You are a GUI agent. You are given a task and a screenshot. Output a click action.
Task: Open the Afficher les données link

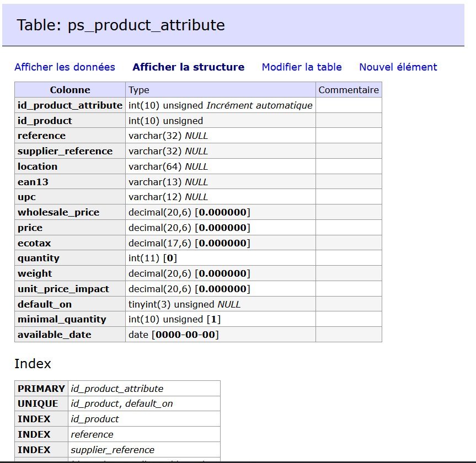point(65,67)
